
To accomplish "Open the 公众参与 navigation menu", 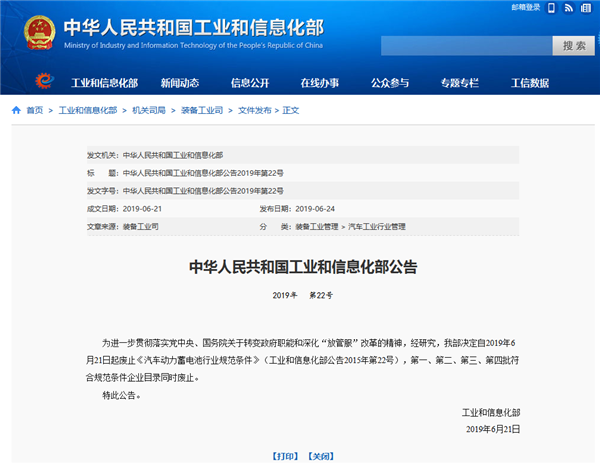I will [390, 83].
